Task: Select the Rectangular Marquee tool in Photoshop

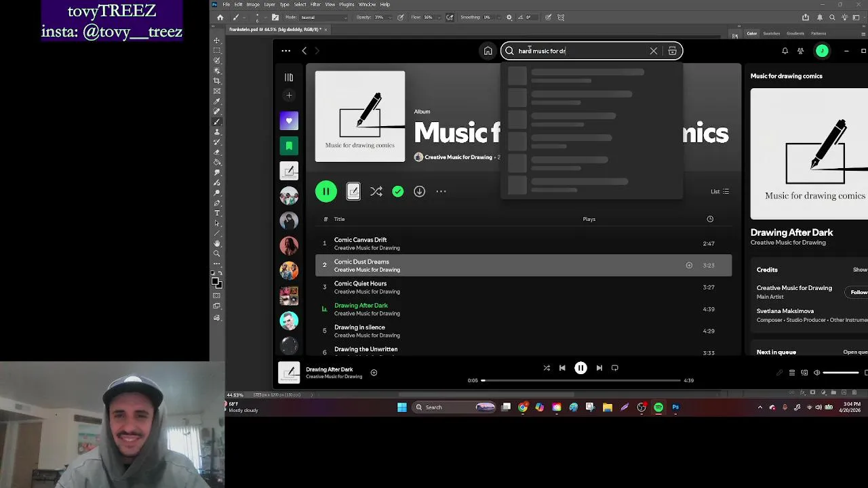Action: pos(217,50)
